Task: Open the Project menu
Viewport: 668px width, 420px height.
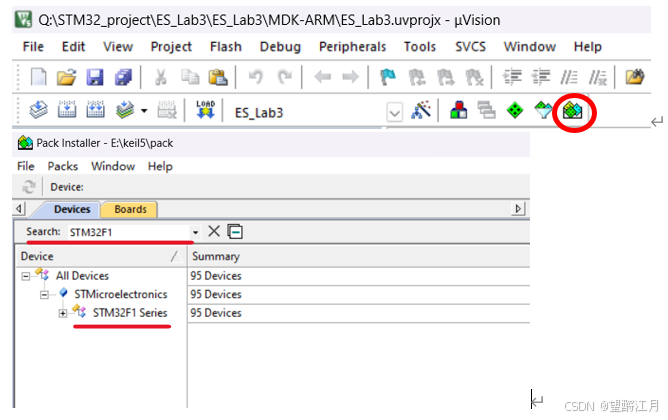Action: [171, 46]
